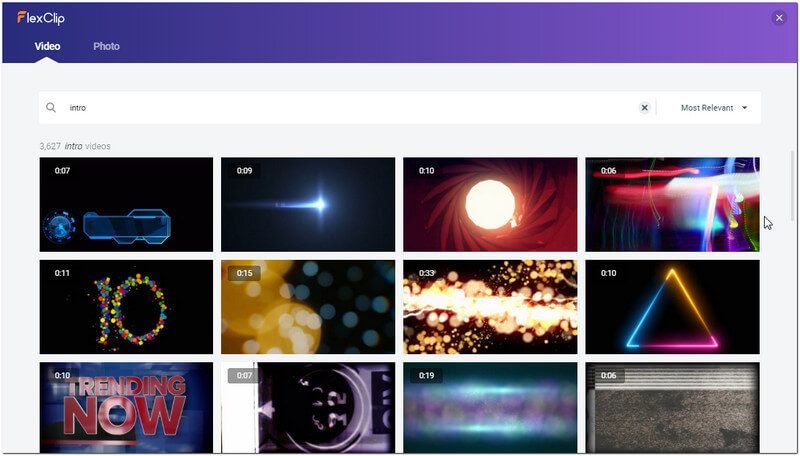
Task: Select the Trending Now video thumbnail
Action: 126,408
